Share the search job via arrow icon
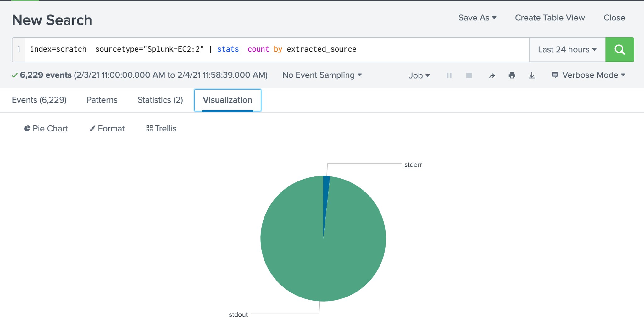 492,75
